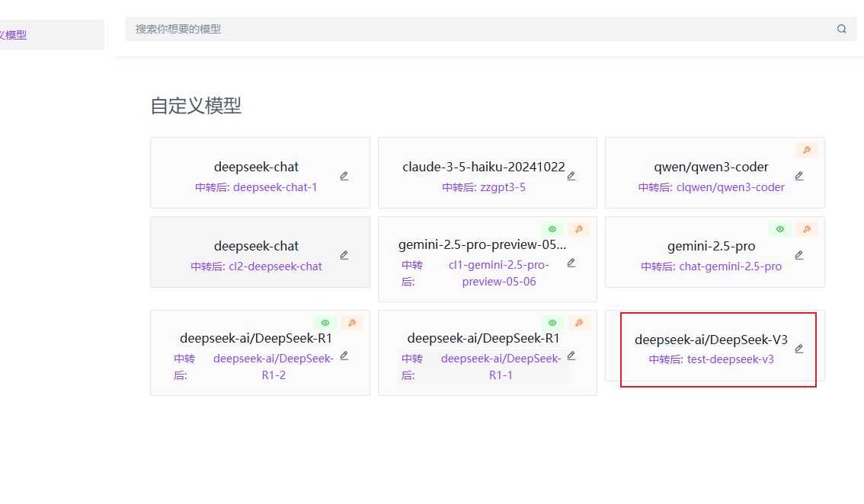The height and width of the screenshot is (504, 864).
Task: Click the wrench badge on gemini-2.5-pro-preview-05 card
Action: click(579, 229)
